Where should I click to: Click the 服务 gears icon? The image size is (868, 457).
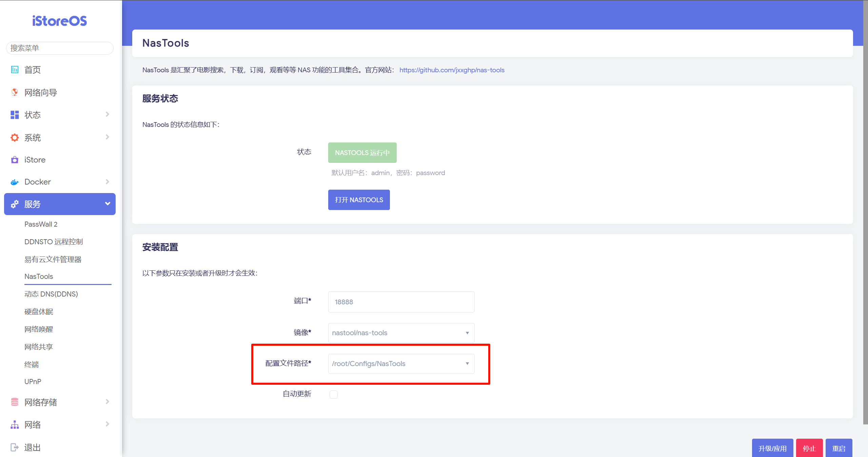click(x=15, y=204)
